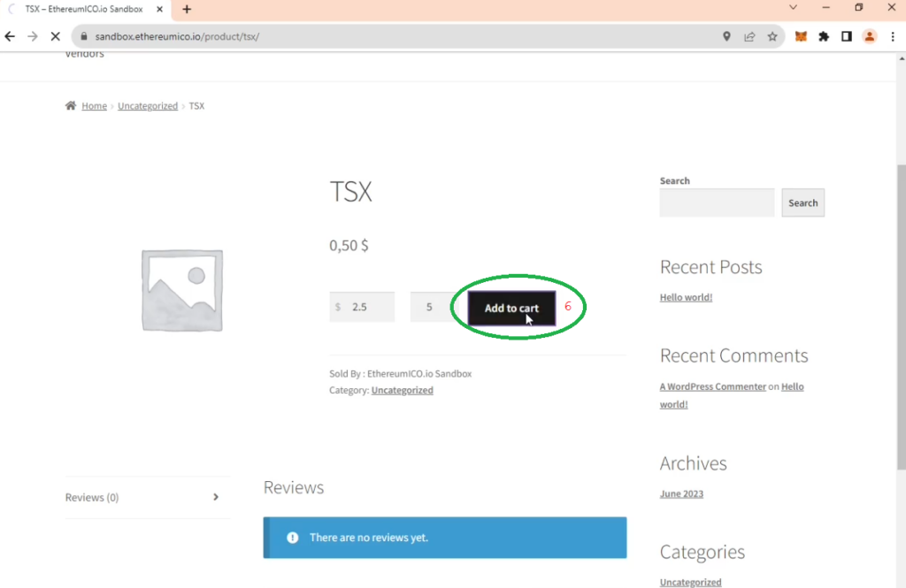Select the Reviews (0) tab

tap(142, 498)
